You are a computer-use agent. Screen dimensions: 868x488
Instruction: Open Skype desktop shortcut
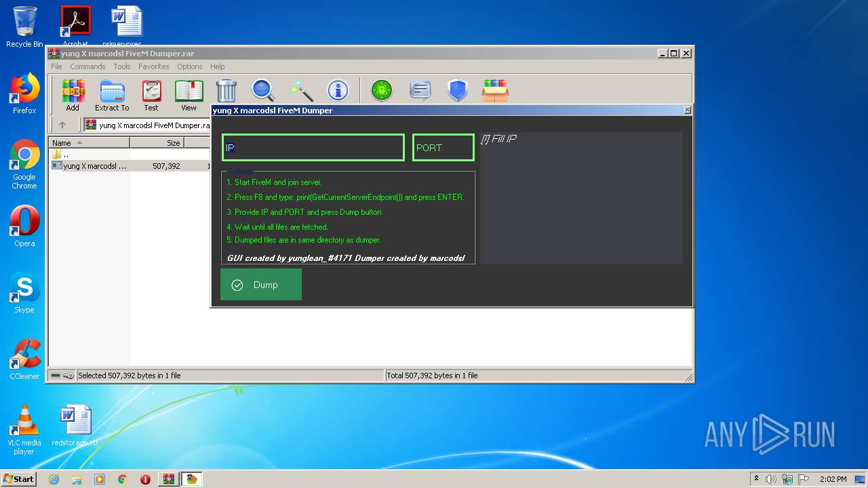click(x=24, y=293)
